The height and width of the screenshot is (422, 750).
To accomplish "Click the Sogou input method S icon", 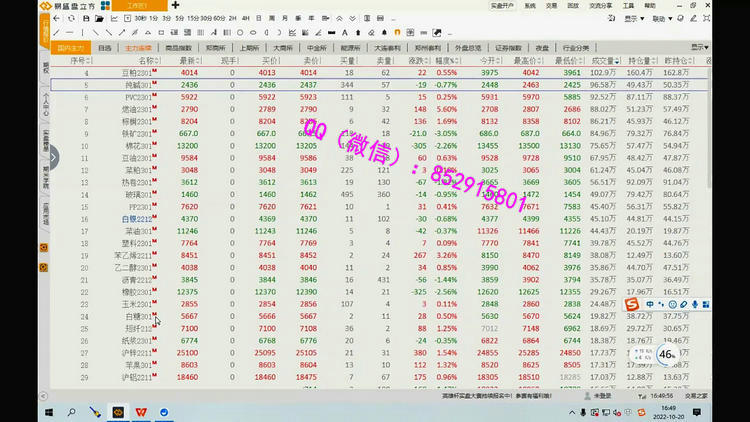I will pyautogui.click(x=633, y=304).
